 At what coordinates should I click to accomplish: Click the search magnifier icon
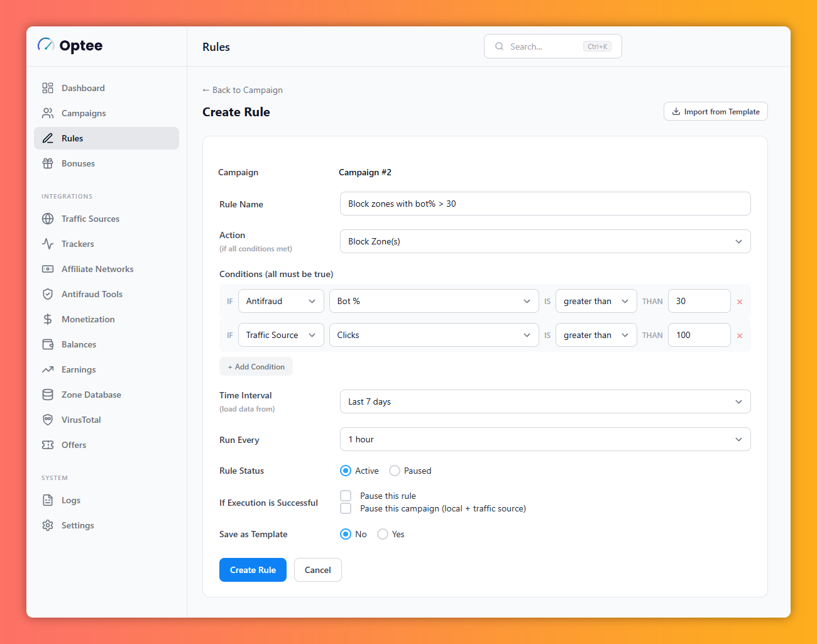tap(500, 46)
